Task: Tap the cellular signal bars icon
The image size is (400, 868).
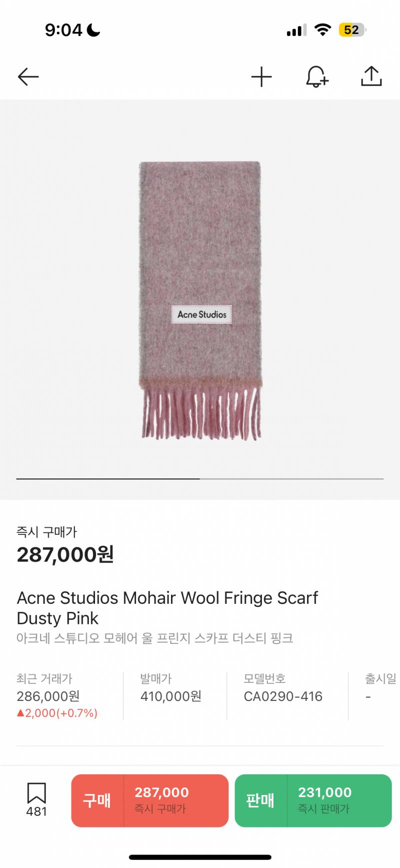Action: (x=296, y=31)
